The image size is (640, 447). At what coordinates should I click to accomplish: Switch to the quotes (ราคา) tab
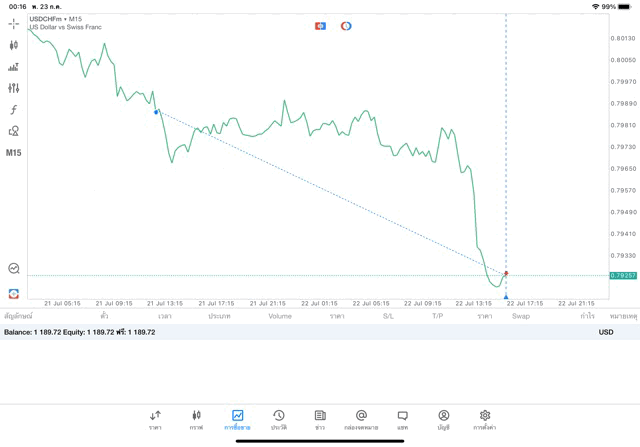click(x=155, y=419)
